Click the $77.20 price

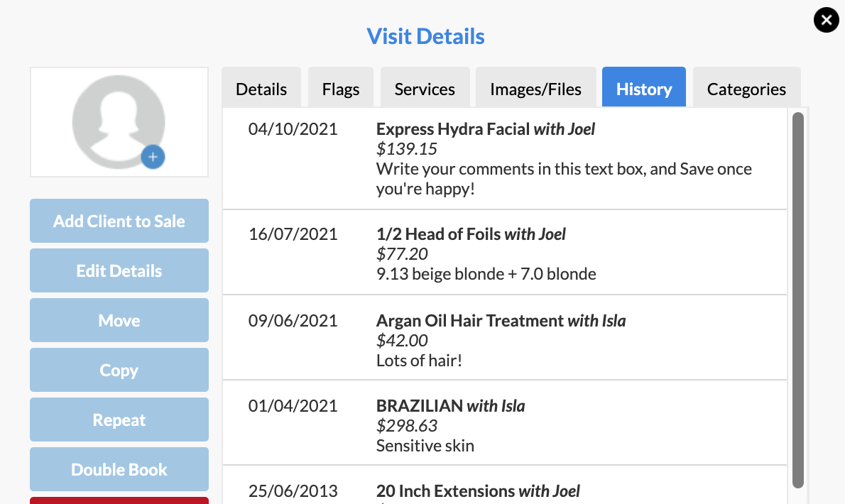click(x=402, y=254)
